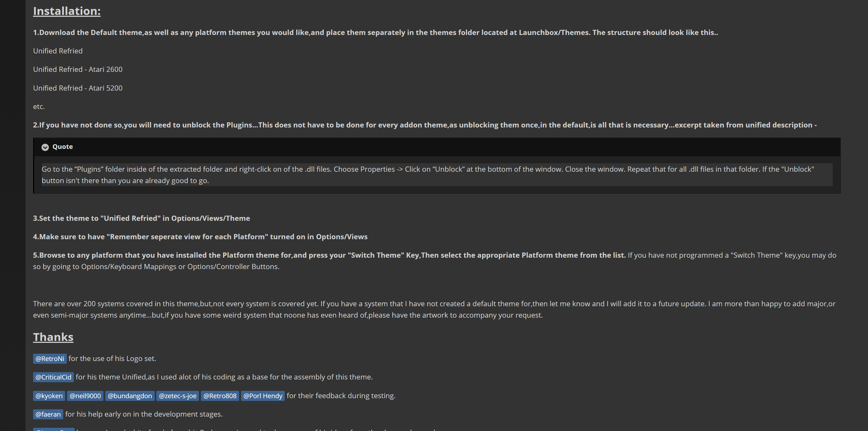The image size is (868, 431).
Task: Click the "Unified Refried - Atari 5200" line
Action: click(x=78, y=88)
